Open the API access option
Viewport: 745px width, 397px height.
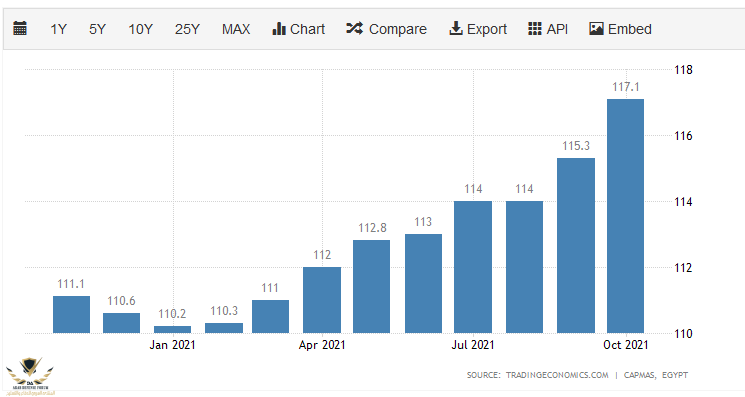click(x=548, y=29)
